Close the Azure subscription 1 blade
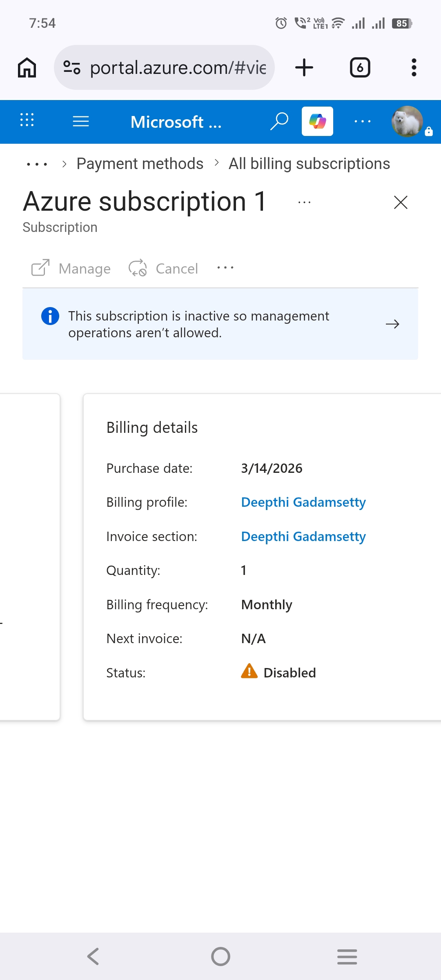The image size is (441, 980). coord(401,202)
